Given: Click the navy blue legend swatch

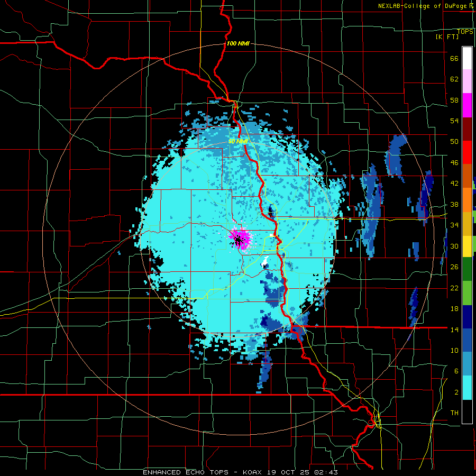Looking at the screenshot, I should (x=467, y=317).
